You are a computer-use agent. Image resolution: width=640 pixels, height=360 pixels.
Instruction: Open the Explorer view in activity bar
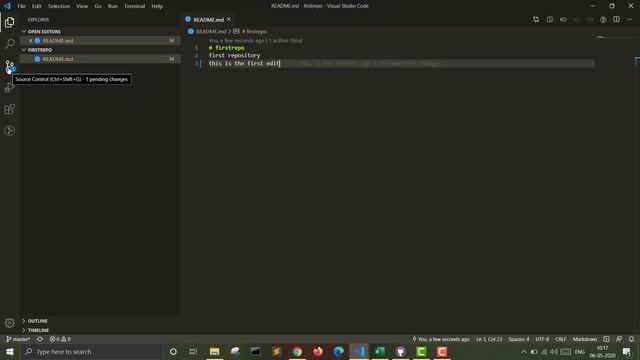pyautogui.click(x=9, y=22)
